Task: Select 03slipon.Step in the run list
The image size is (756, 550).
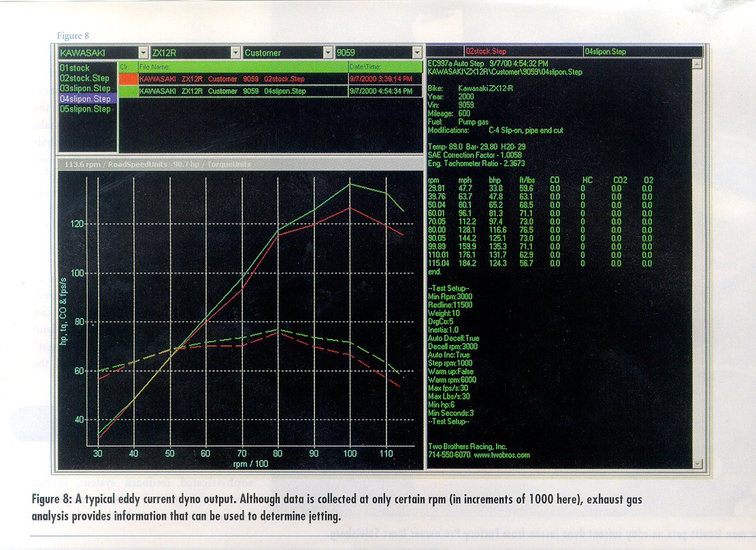Action: point(85,88)
